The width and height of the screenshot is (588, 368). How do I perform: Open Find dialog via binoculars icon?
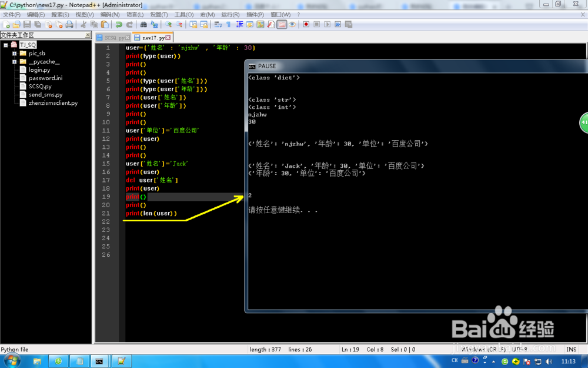(142, 25)
